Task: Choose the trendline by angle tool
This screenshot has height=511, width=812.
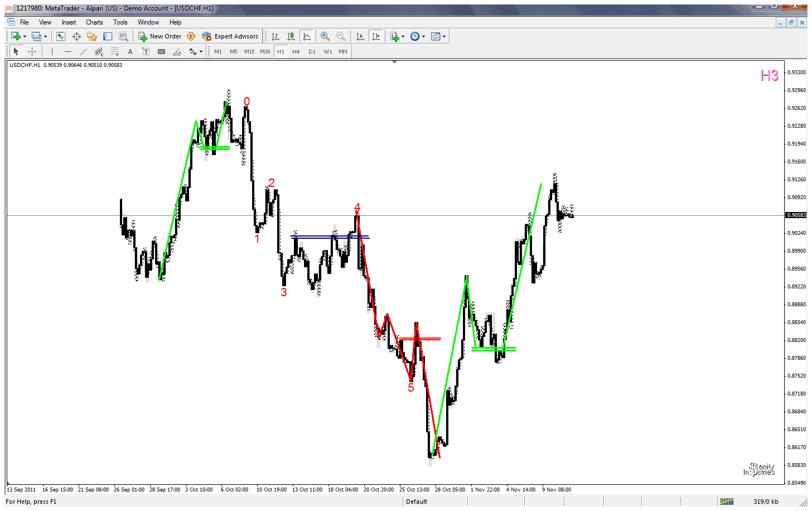Action: 177,51
